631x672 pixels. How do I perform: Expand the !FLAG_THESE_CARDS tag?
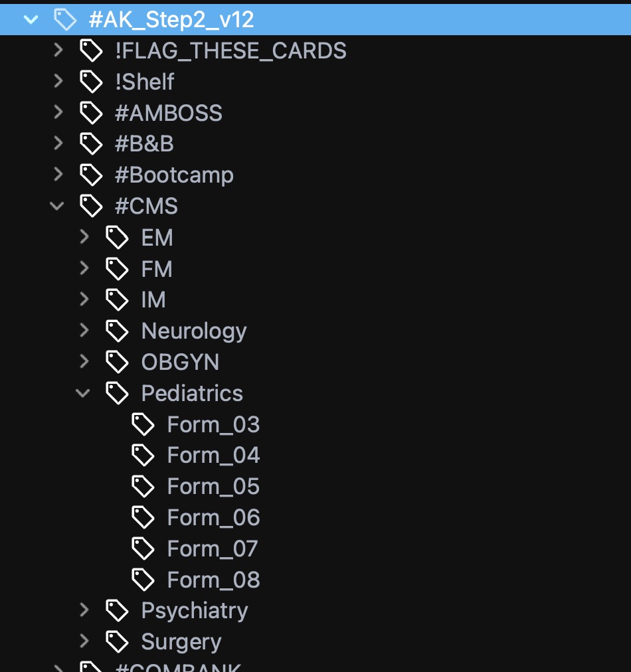pyautogui.click(x=58, y=50)
